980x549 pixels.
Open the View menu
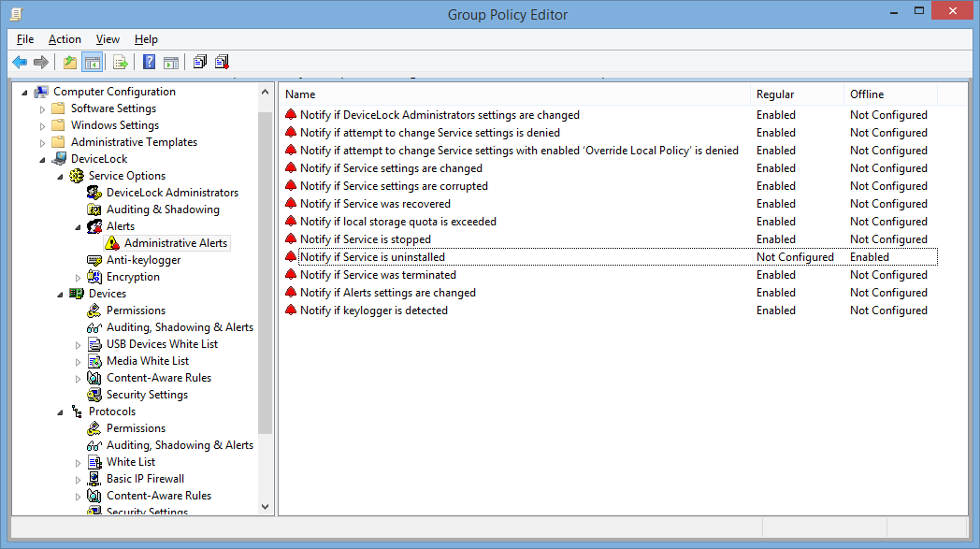108,39
